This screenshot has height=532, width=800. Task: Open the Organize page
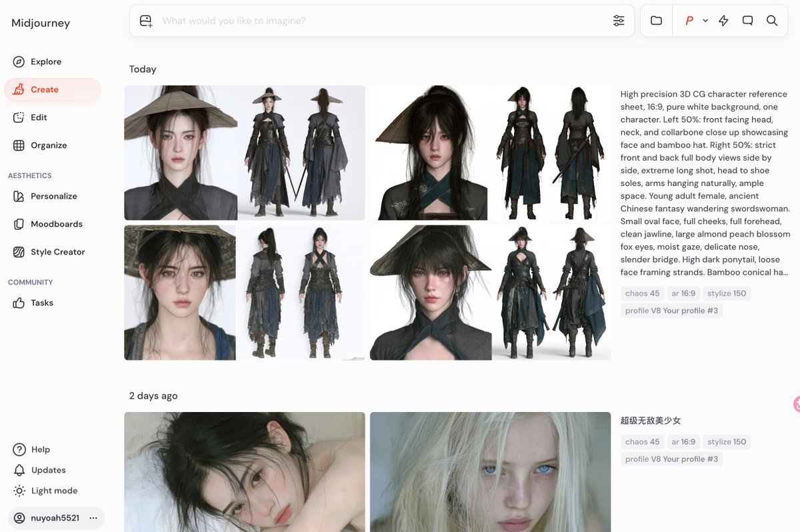pyautogui.click(x=49, y=145)
